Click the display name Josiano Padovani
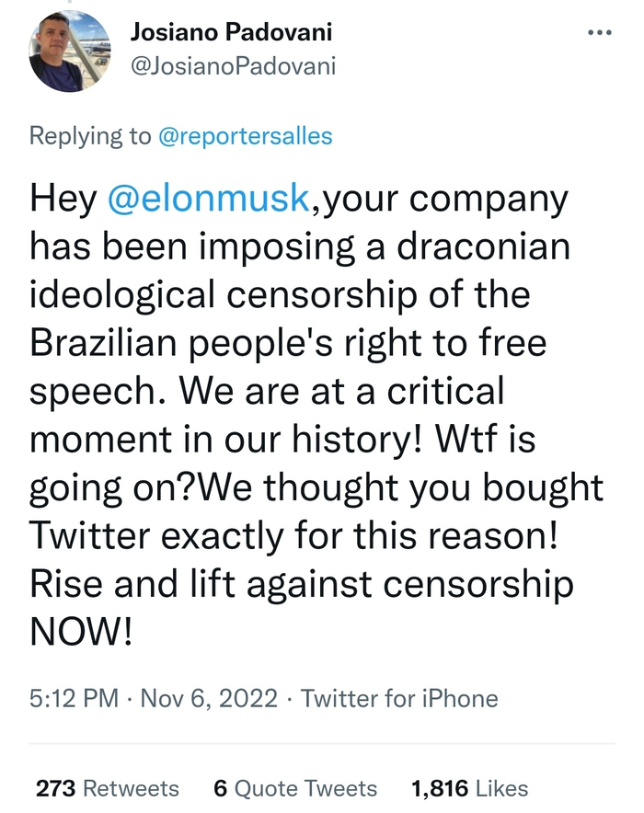Screen dimensions: 644x813 231,33
